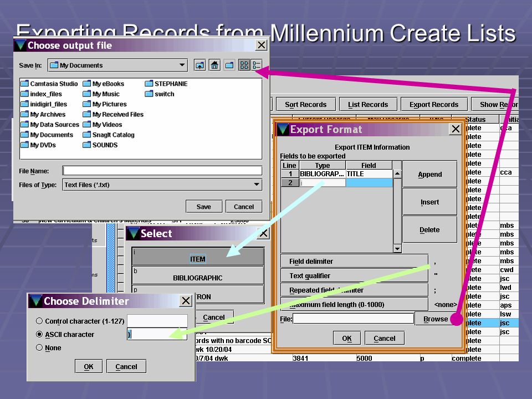Select the SOUNDS folder
The width and height of the screenshot is (532, 399).
pos(100,145)
